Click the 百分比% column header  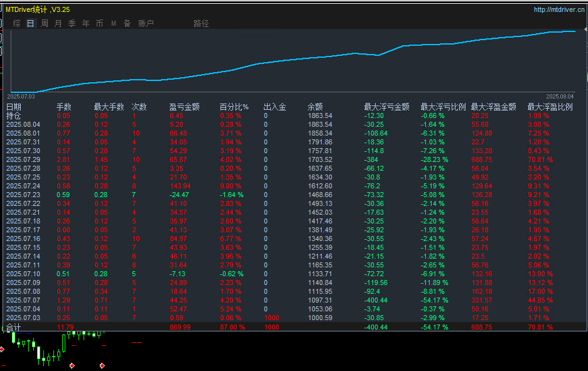coord(234,107)
